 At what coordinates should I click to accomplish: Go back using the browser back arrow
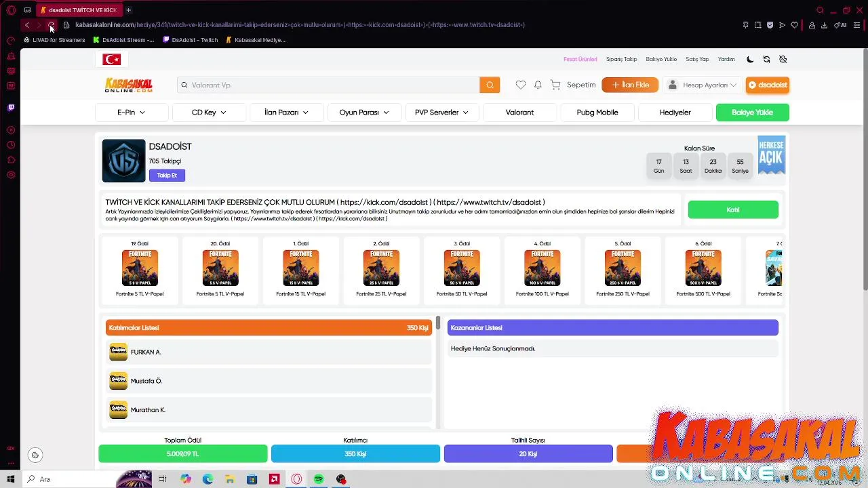26,25
